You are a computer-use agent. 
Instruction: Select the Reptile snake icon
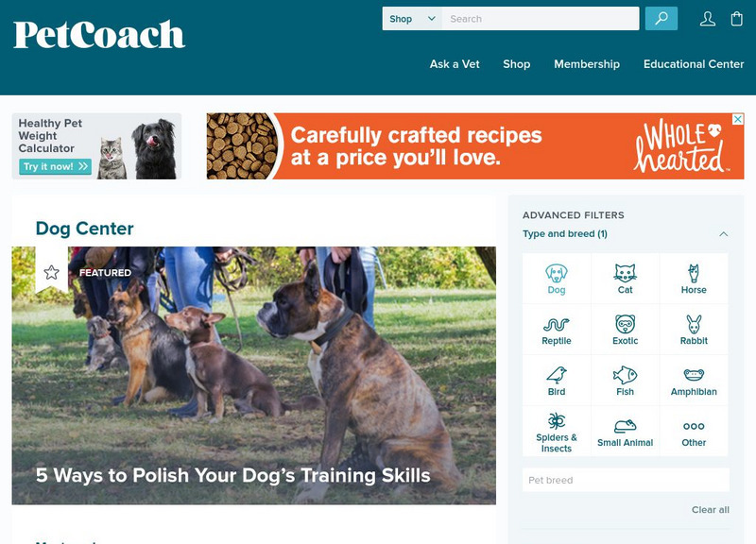557,324
